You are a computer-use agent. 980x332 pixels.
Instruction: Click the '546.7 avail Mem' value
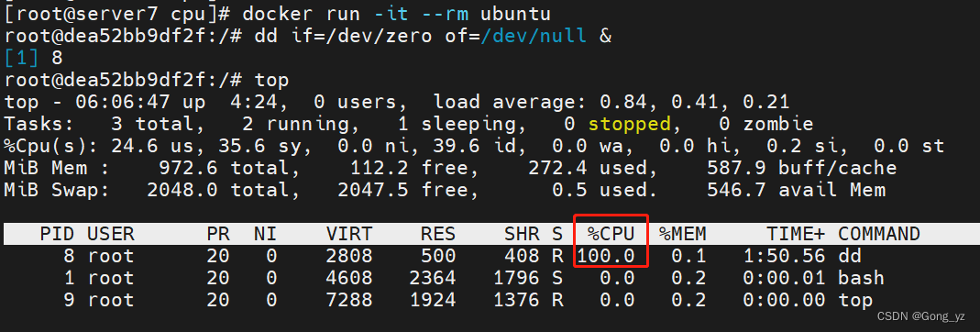(797, 190)
